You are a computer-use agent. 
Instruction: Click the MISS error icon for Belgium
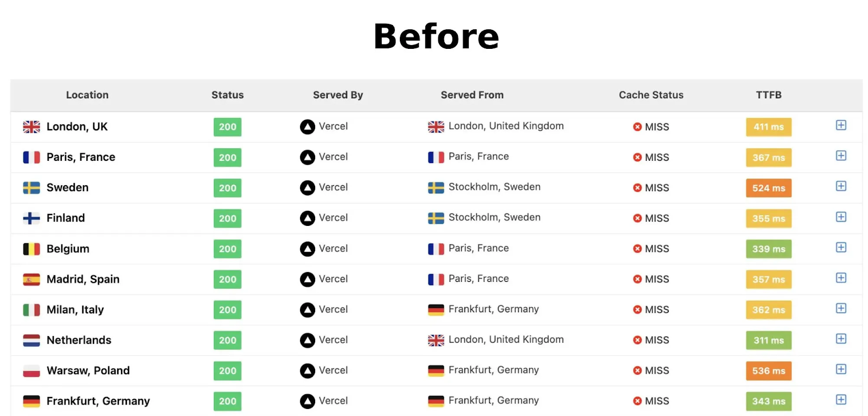(x=637, y=249)
